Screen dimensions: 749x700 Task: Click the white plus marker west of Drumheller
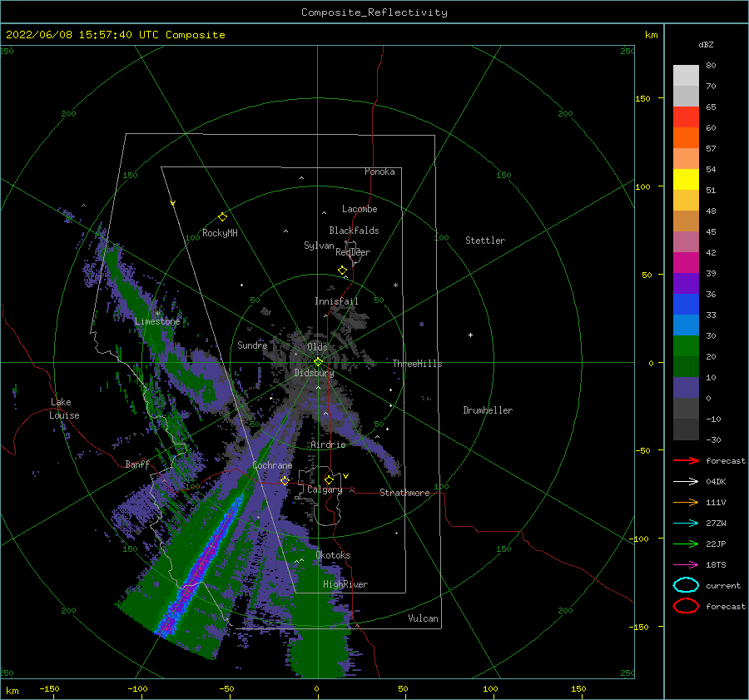[470, 335]
